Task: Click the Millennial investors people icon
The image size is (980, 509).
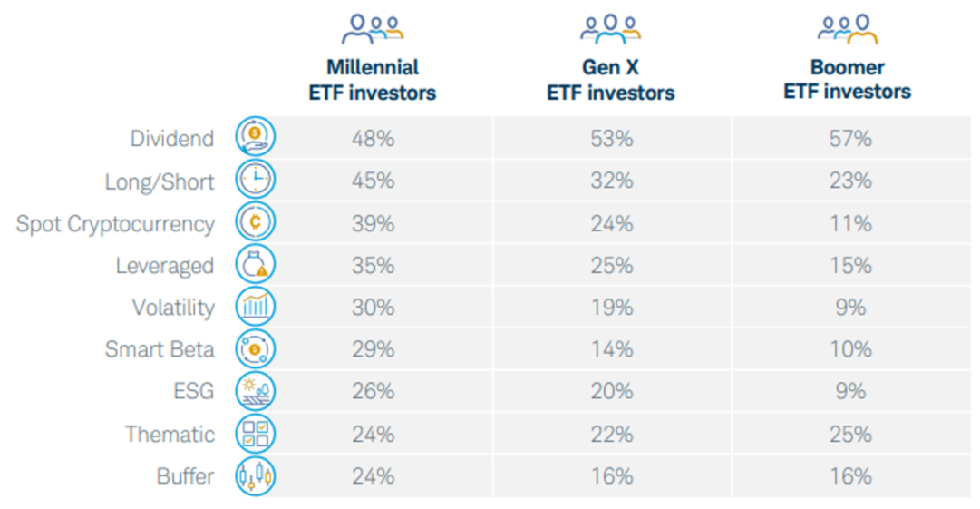Action: click(x=373, y=29)
